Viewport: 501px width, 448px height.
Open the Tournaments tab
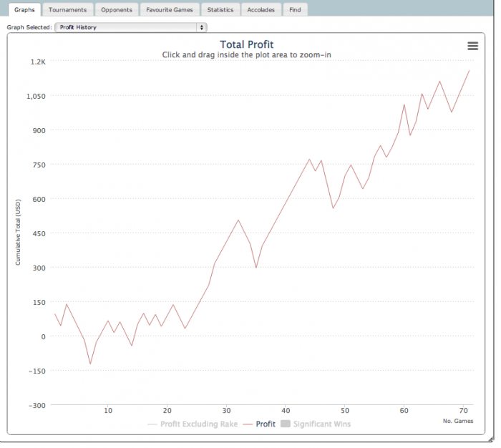pyautogui.click(x=67, y=10)
